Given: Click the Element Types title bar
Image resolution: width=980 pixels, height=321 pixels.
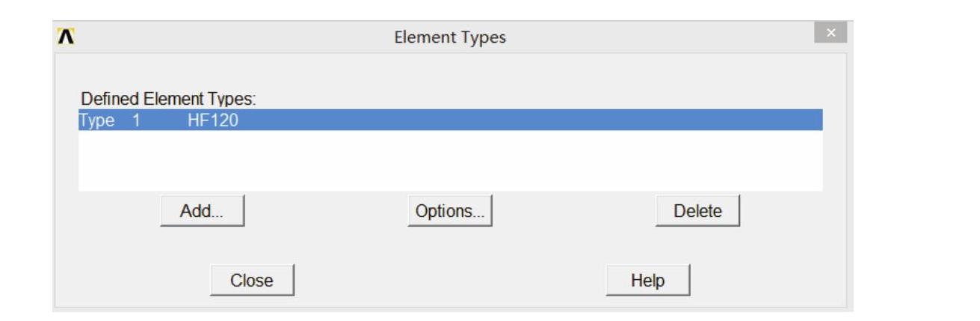Looking at the screenshot, I should [x=450, y=37].
